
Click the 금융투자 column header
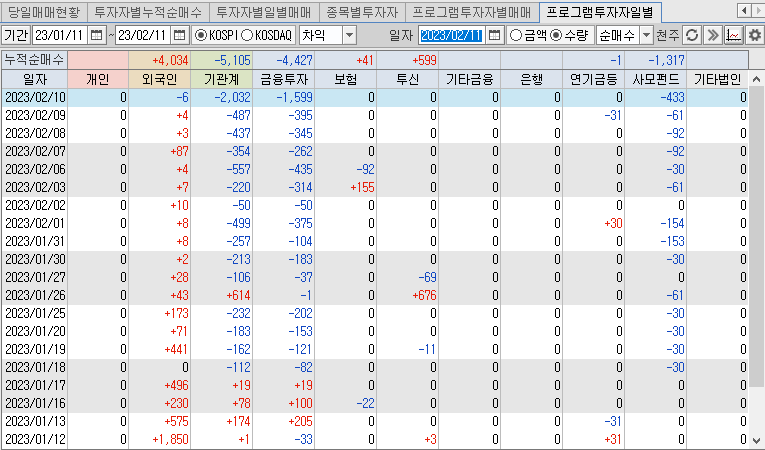(x=283, y=79)
